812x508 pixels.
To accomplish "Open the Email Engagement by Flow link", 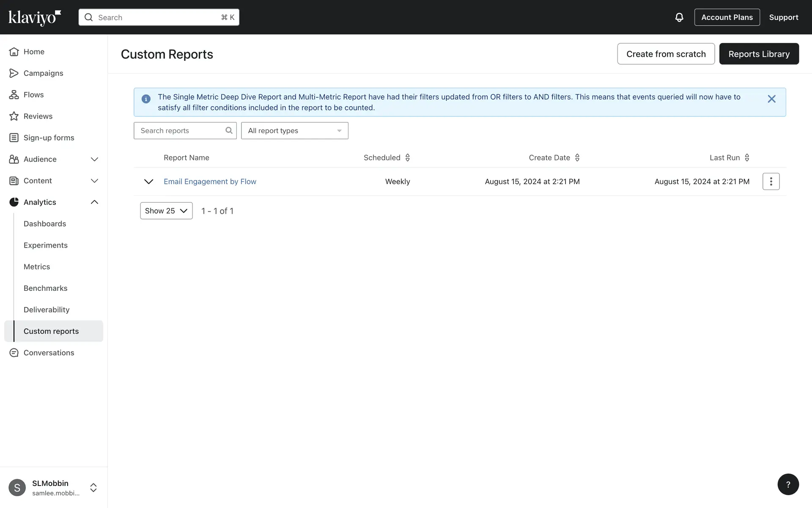I will tap(210, 182).
